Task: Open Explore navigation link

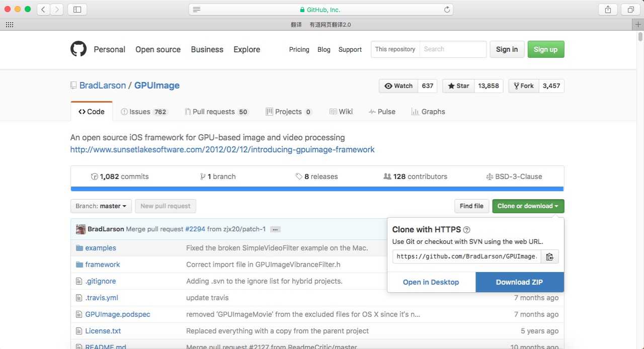Action: pos(247,49)
